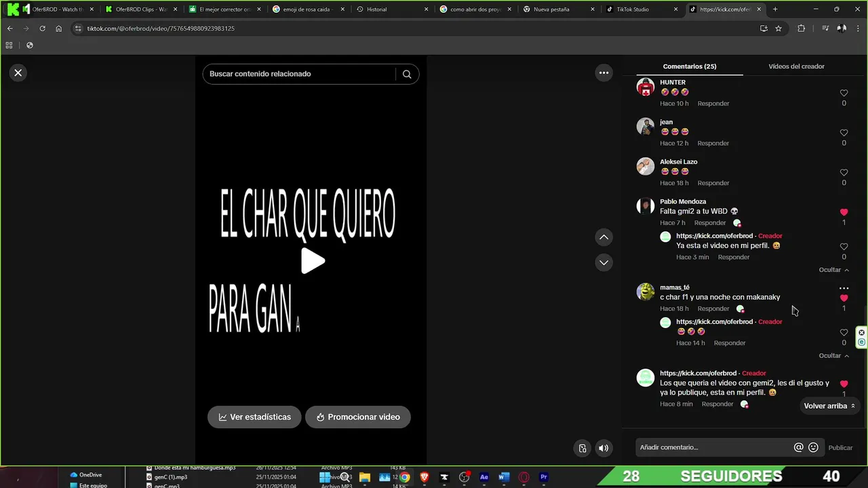Collapse replies under mamas_té with Ocultar

pos(833,356)
